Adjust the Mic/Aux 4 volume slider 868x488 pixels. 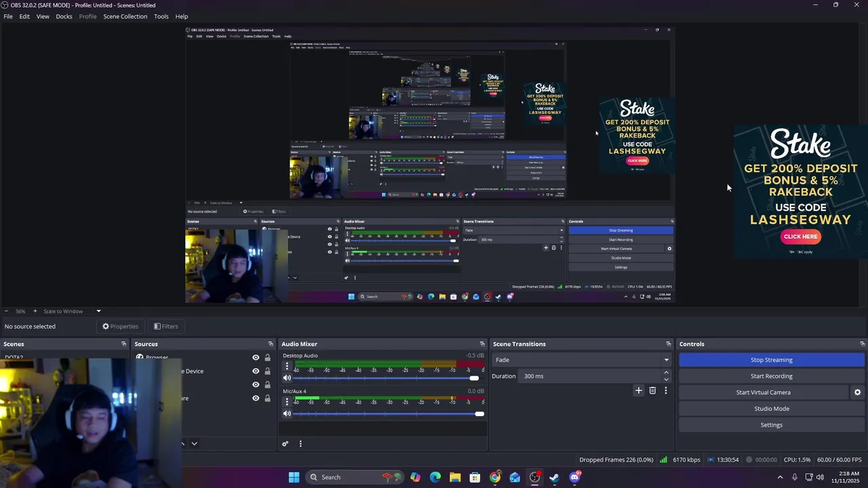(389, 413)
